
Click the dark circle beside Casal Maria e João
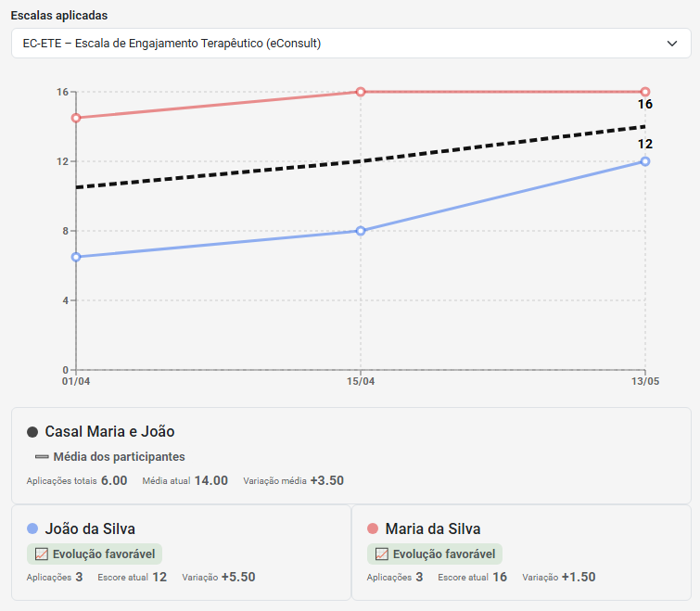tap(32, 432)
